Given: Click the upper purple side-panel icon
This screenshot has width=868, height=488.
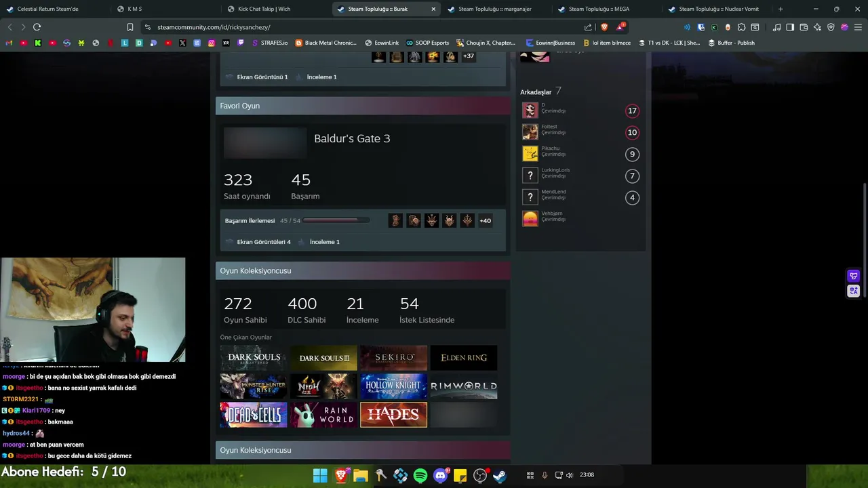Looking at the screenshot, I should [x=854, y=276].
